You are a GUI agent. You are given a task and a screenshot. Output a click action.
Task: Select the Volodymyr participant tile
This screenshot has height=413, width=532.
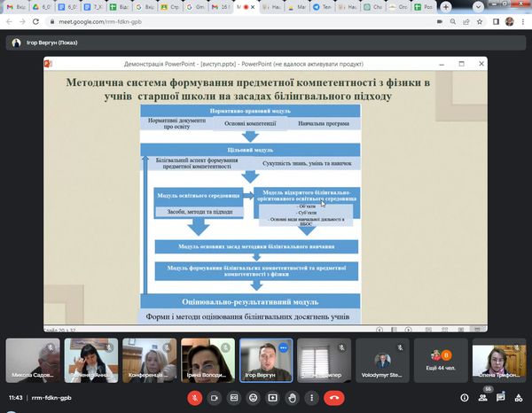tap(380, 362)
